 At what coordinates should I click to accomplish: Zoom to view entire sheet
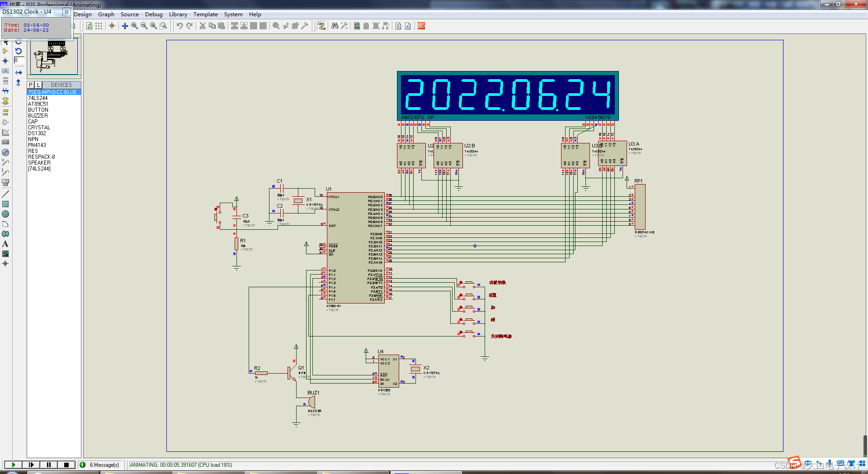(153, 26)
